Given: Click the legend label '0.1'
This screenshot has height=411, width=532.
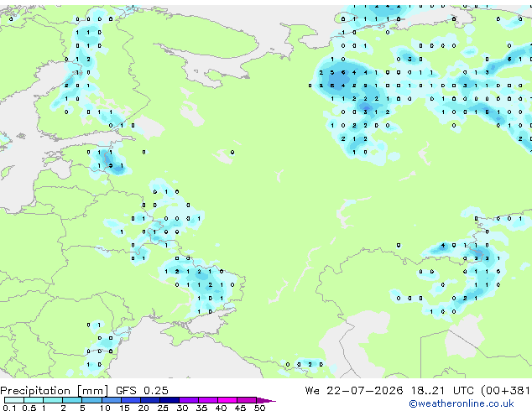Looking at the screenshot, I should (9, 408).
